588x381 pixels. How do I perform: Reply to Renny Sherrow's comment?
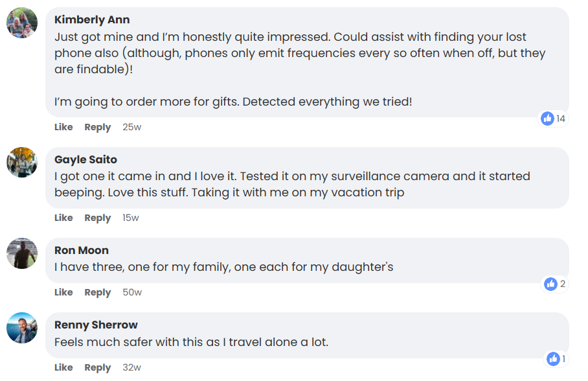click(x=98, y=367)
